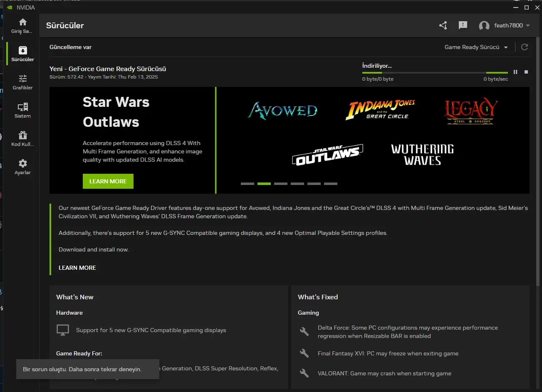Open the Game Ready Sürücü dropdown

[x=476, y=47]
